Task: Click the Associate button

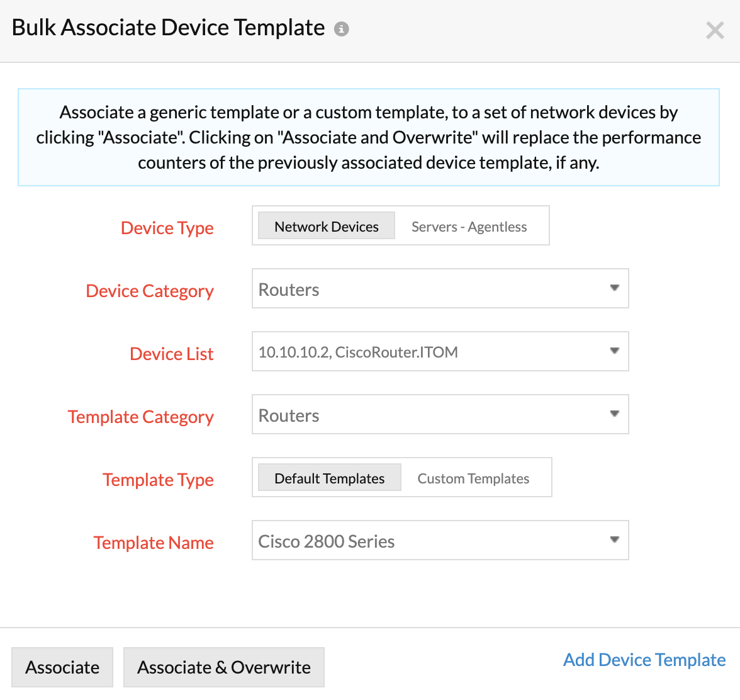Action: (x=62, y=667)
